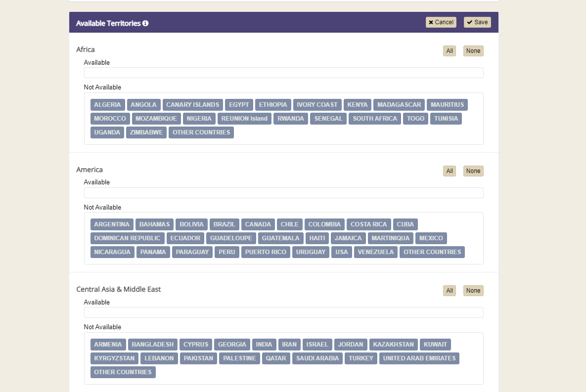This screenshot has height=392, width=586.
Task: Select the UNITED ARAB EMIRATES tag
Action: point(419,358)
